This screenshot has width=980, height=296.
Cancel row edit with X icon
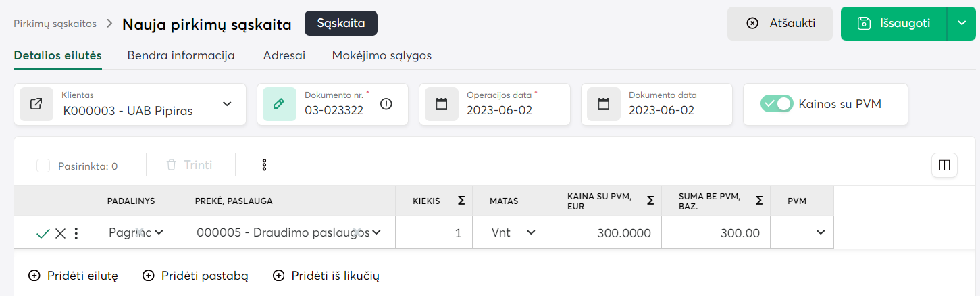tap(60, 233)
